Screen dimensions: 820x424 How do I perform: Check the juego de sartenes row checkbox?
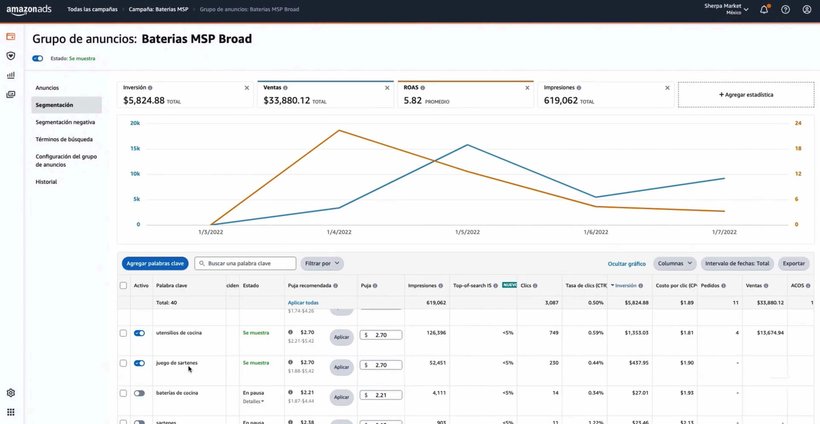click(123, 363)
